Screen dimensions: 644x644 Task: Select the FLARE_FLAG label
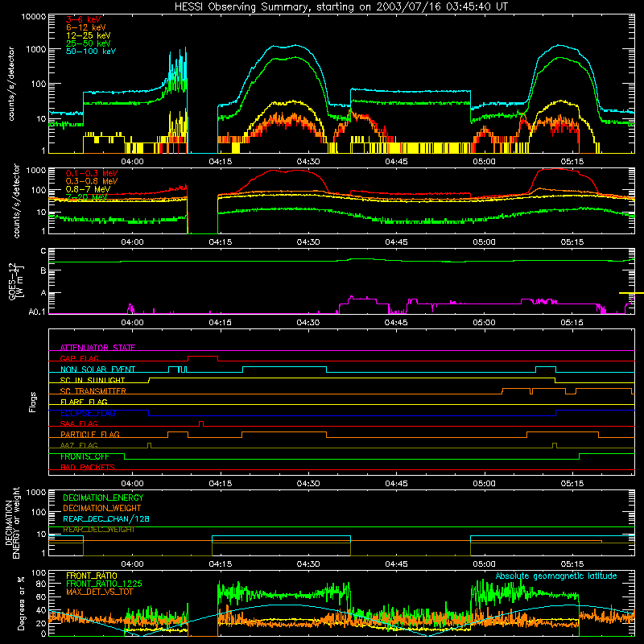(x=84, y=402)
